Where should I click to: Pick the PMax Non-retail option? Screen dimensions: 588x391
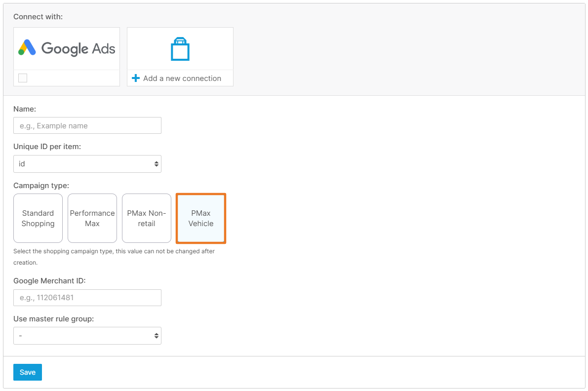(x=147, y=218)
